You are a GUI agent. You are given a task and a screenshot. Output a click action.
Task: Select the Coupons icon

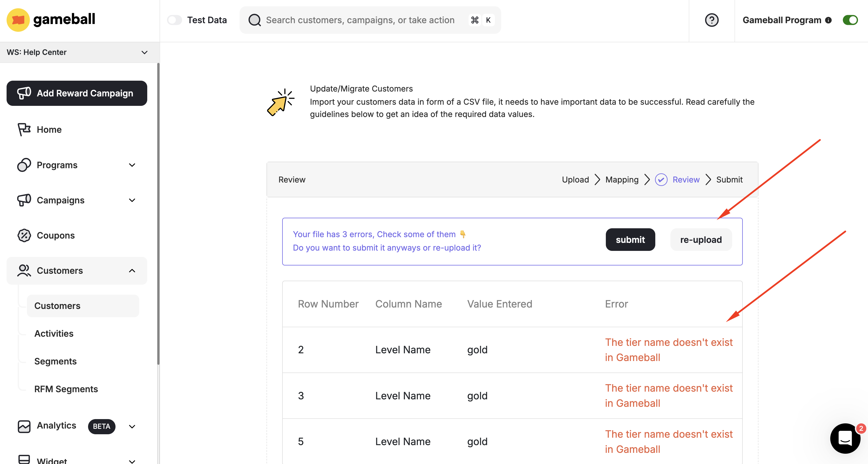point(23,235)
